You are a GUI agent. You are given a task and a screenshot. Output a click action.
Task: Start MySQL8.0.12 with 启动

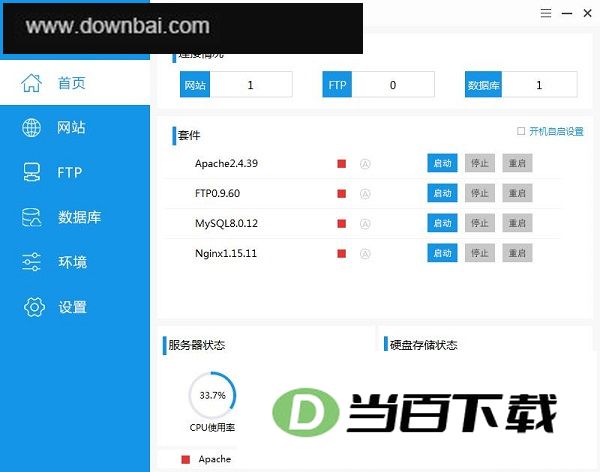pos(442,223)
